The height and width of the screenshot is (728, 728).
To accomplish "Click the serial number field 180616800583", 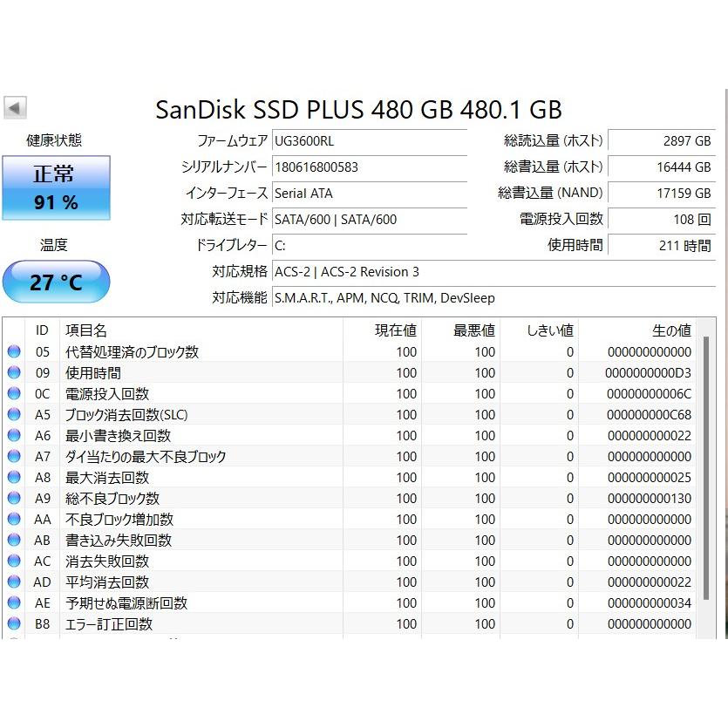I will [370, 167].
